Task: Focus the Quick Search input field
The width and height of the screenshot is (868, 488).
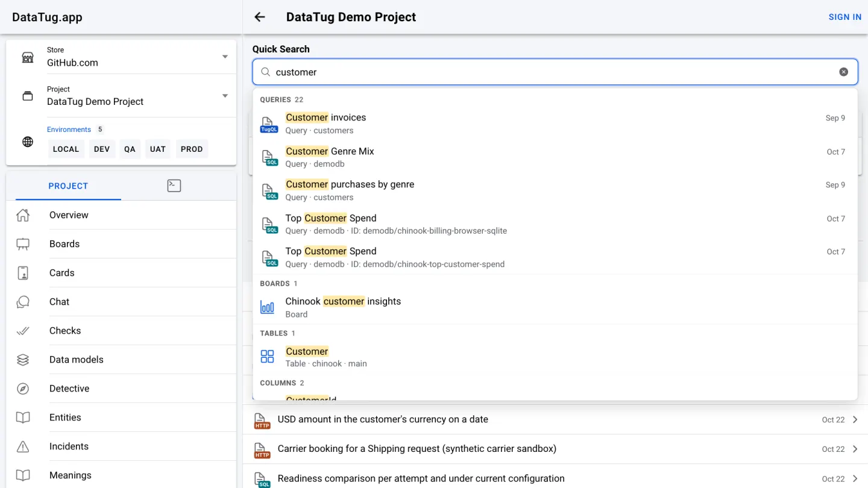Action: (x=555, y=72)
